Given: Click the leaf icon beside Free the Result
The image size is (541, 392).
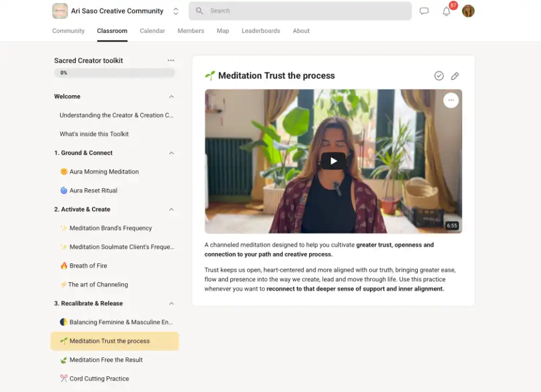Looking at the screenshot, I should [x=64, y=360].
